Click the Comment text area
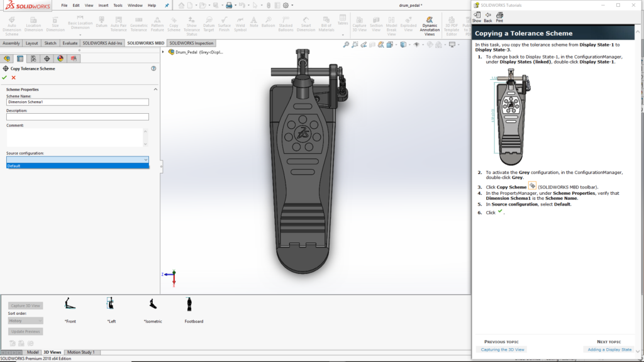The height and width of the screenshot is (362, 644). tap(75, 138)
